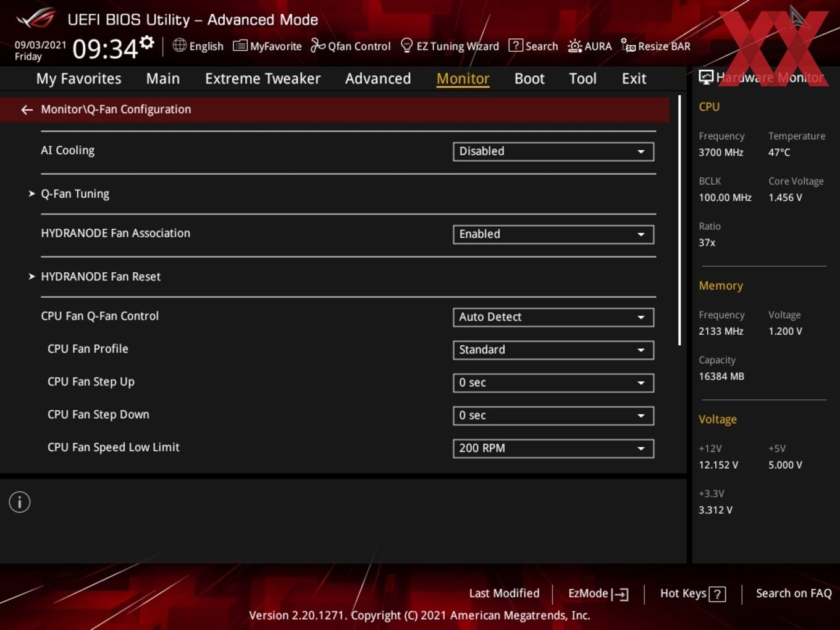Click the Hardware Monitor panel icon

pos(706,77)
